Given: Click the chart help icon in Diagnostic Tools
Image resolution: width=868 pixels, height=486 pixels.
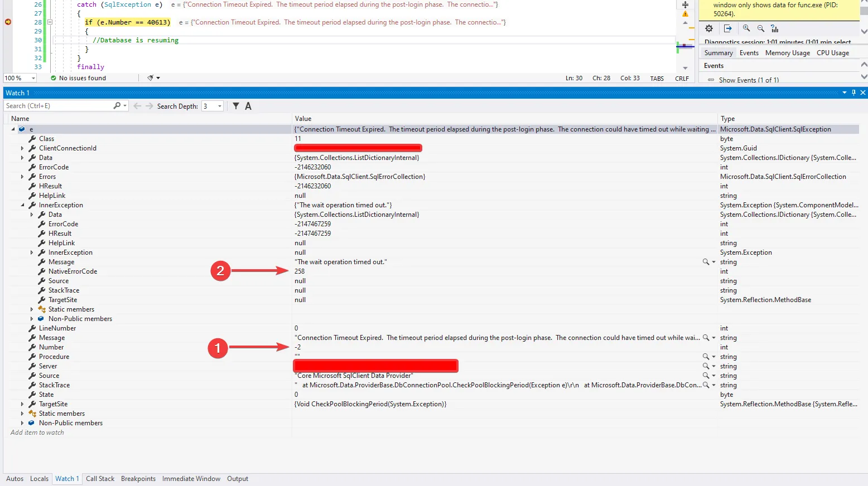Looking at the screenshot, I should click(774, 28).
